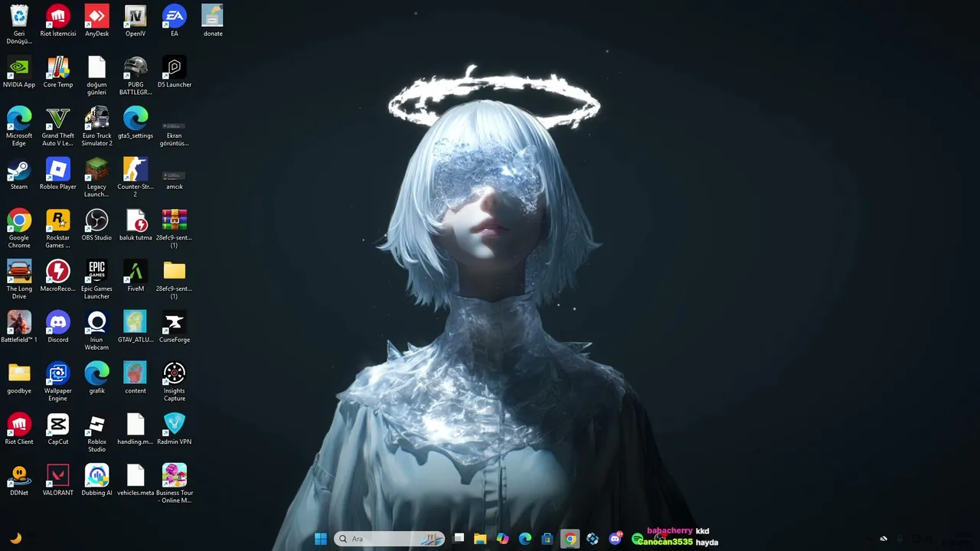This screenshot has height=551, width=980.
Task: Click the Roblox Player desktop icon
Action: coord(58,169)
